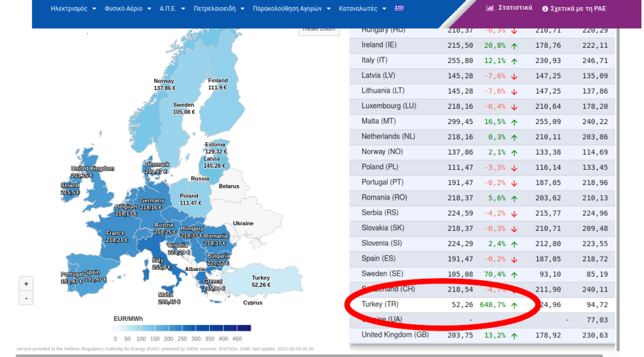644x357 pixels.
Task: Open the Πετρελαιοειδή dropdown menu
Action: click(219, 8)
